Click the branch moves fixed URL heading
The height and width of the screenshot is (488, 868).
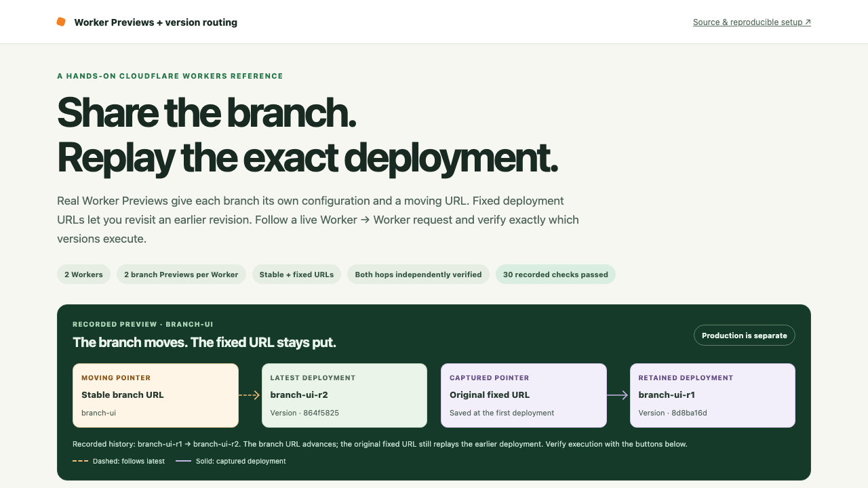[x=204, y=342]
